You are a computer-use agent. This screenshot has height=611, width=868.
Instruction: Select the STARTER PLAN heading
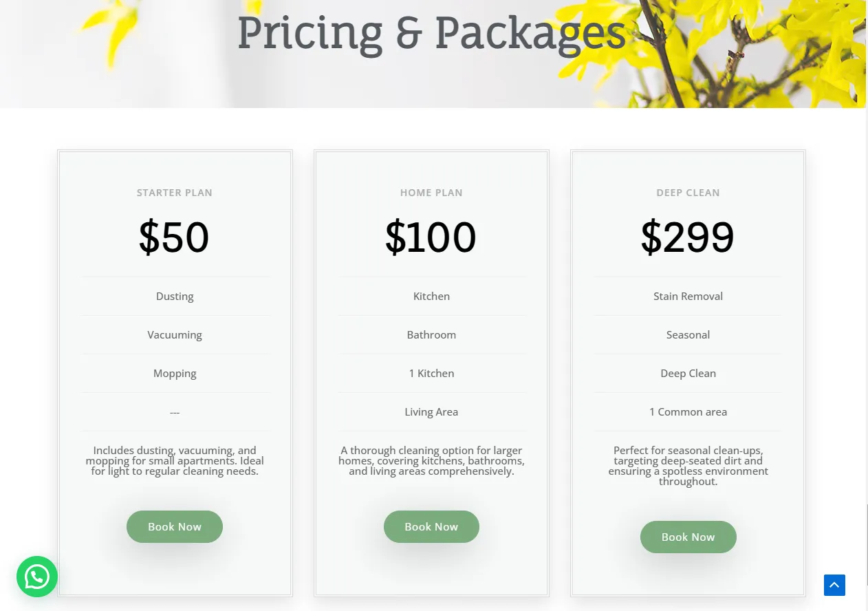(175, 193)
